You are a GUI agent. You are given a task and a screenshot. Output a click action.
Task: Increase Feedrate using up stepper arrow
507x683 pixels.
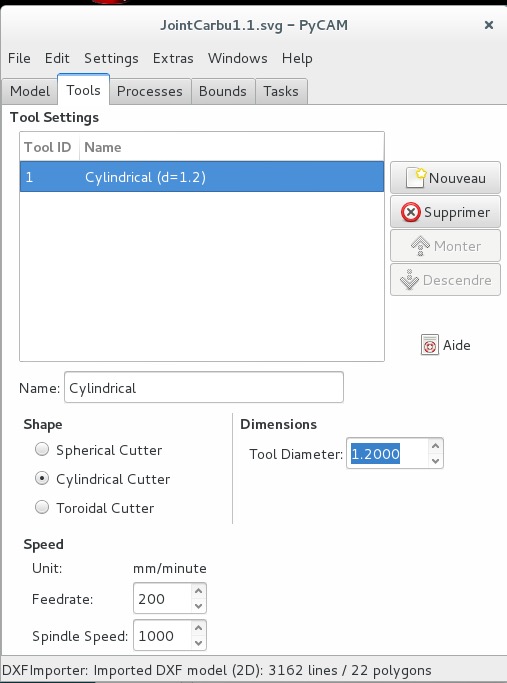pos(198,591)
